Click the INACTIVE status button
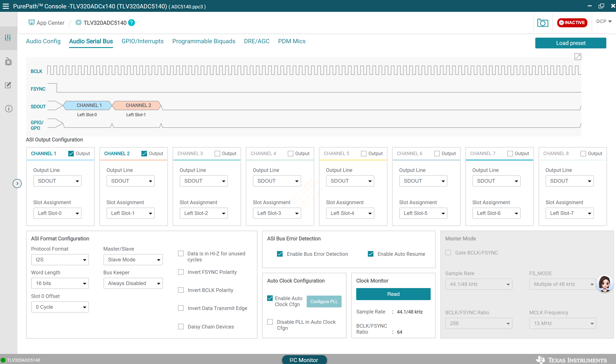This screenshot has height=364, width=616. coord(572,23)
